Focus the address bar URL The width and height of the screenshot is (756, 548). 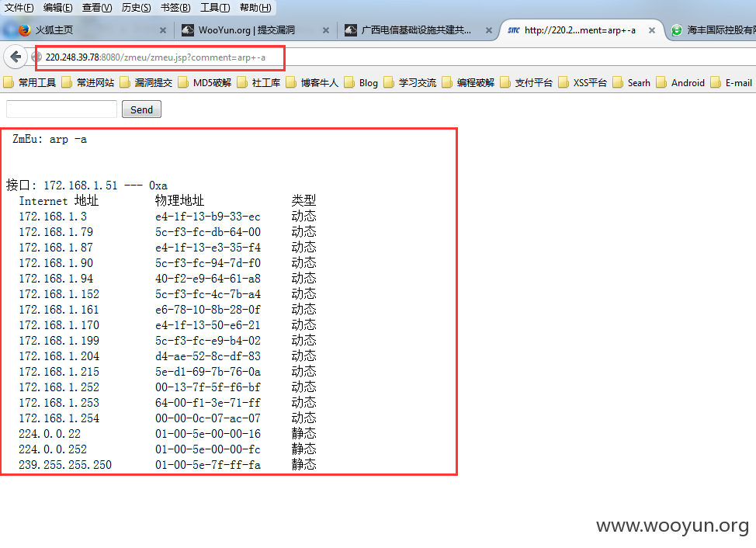click(155, 57)
